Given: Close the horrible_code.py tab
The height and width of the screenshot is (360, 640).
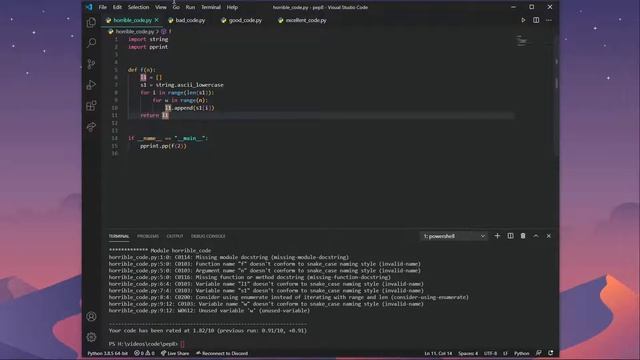Looking at the screenshot, I should pyautogui.click(x=157, y=20).
